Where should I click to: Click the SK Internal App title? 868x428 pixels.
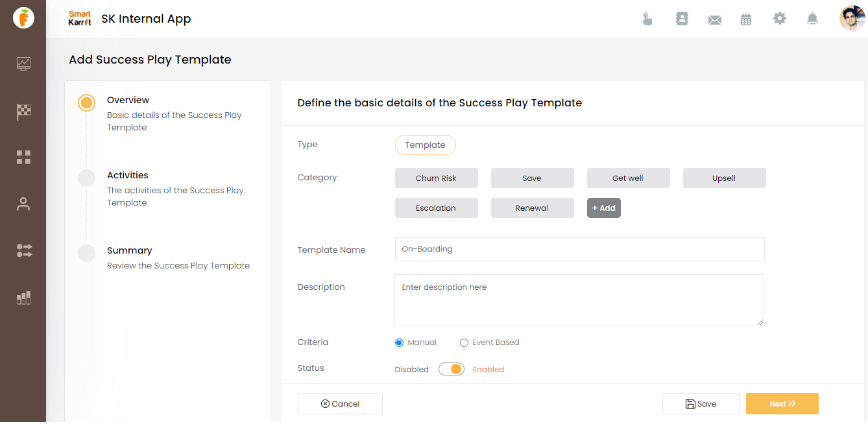pyautogui.click(x=146, y=19)
